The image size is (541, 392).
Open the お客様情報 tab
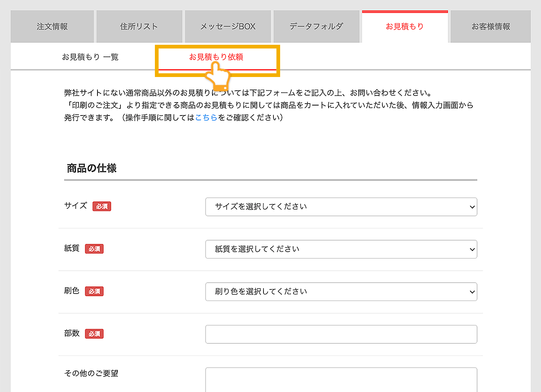(x=491, y=27)
